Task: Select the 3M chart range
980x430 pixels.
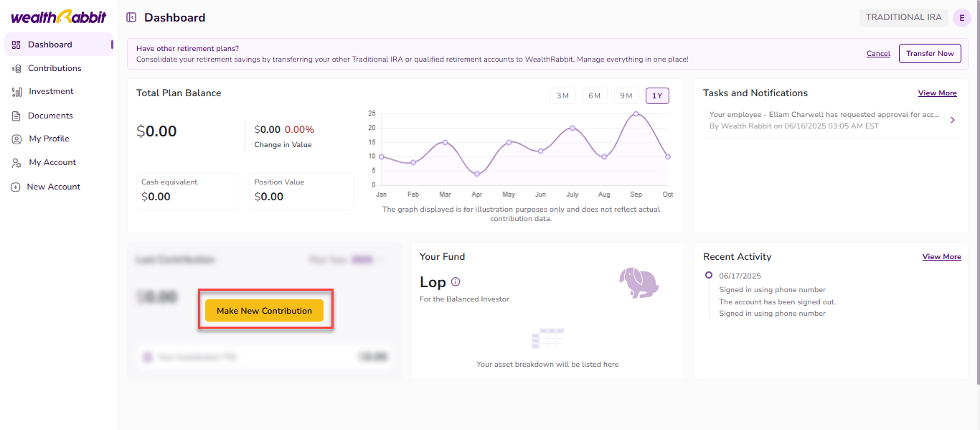Action: pyautogui.click(x=562, y=96)
